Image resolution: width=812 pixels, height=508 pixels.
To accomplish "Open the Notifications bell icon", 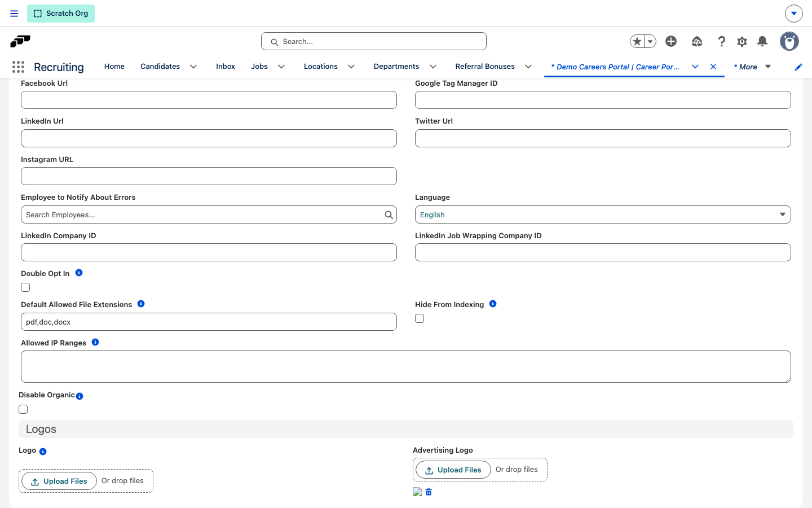I will coord(762,41).
